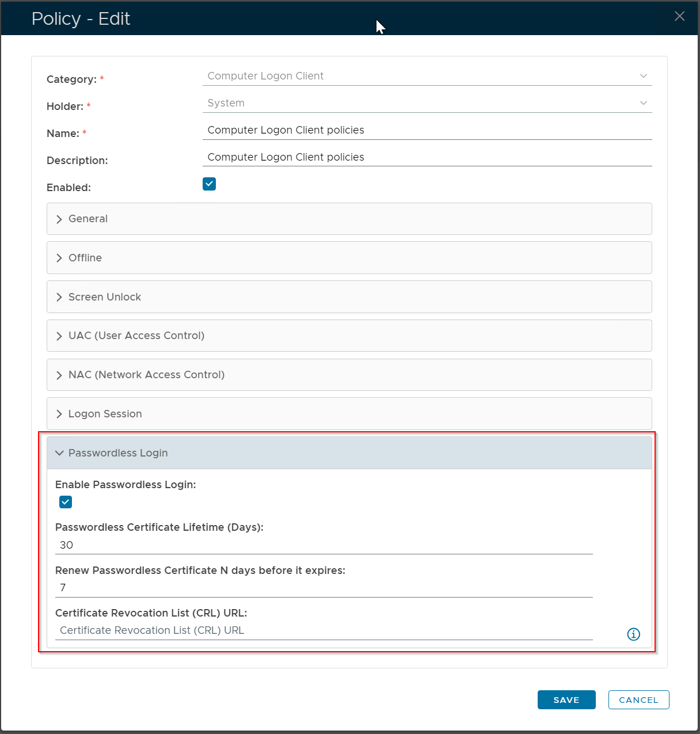
Task: Open the Holder dropdown
Action: click(x=427, y=103)
